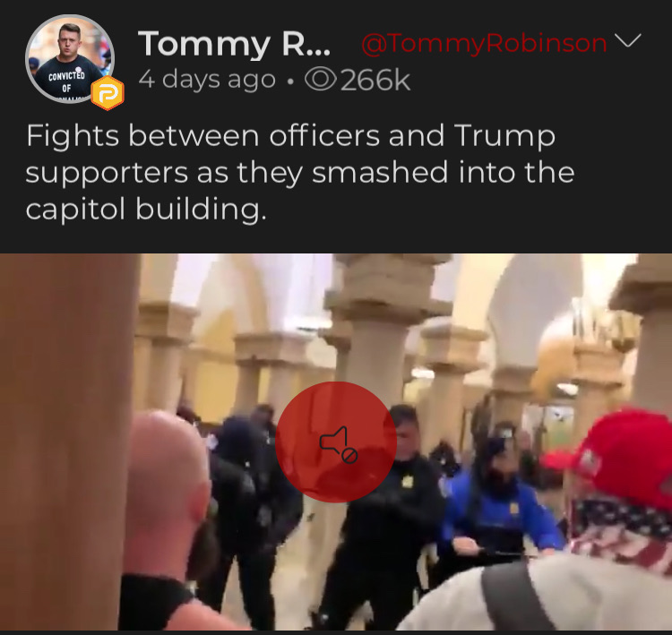Tap the '4 days ago' timestamp
672x635 pixels.
207,80
